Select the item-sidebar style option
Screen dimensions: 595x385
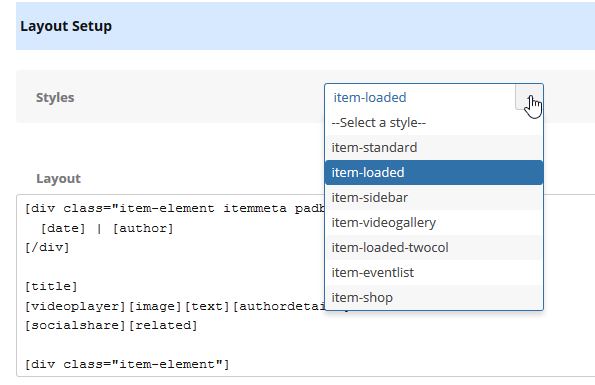[x=434, y=198]
